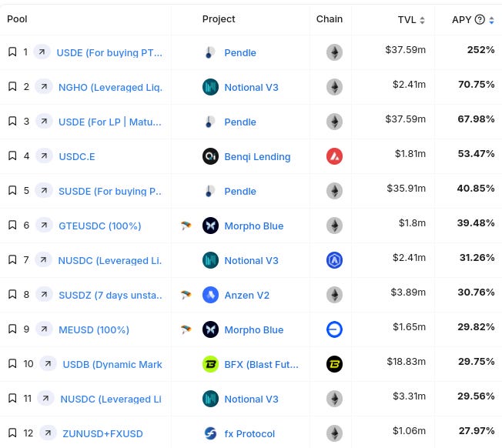This screenshot has width=502, height=448.
Task: Click the Ethereum chain icon in ZUNUSD+FXUSD row
Action: (x=334, y=433)
